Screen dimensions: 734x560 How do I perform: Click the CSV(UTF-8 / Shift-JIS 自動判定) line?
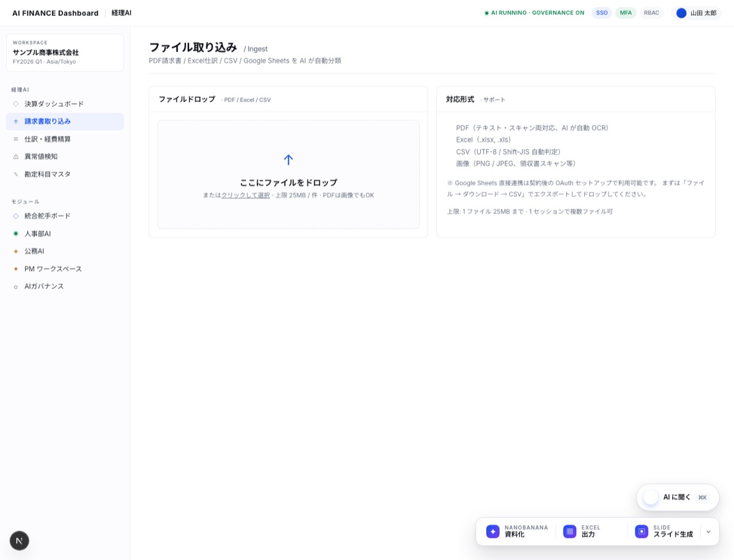coord(508,152)
